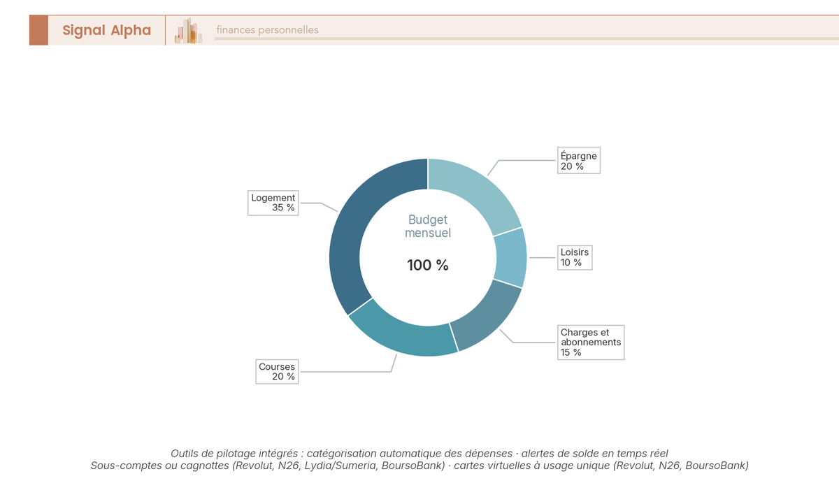Viewport: 839px width, 504px height.
Task: Select the Loisirs 10 % donut segment
Action: click(x=512, y=257)
